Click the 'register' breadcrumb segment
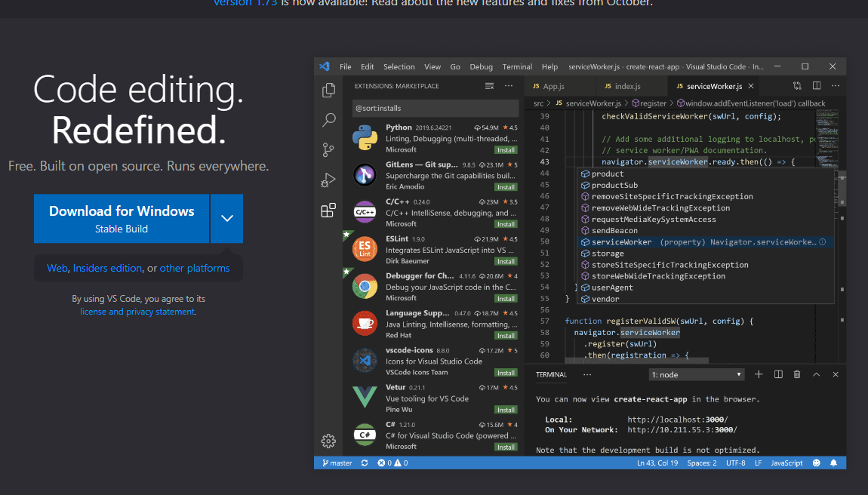Viewport: 868px width, 495px height. click(649, 103)
